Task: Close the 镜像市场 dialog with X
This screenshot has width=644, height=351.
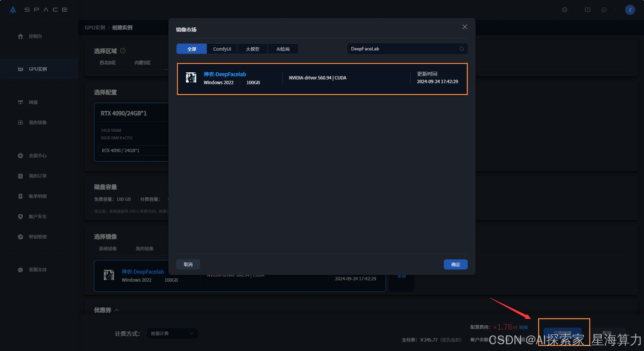Action: (x=465, y=27)
